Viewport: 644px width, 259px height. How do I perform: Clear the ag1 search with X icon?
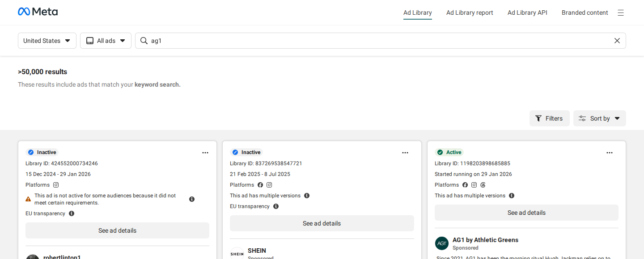click(617, 41)
